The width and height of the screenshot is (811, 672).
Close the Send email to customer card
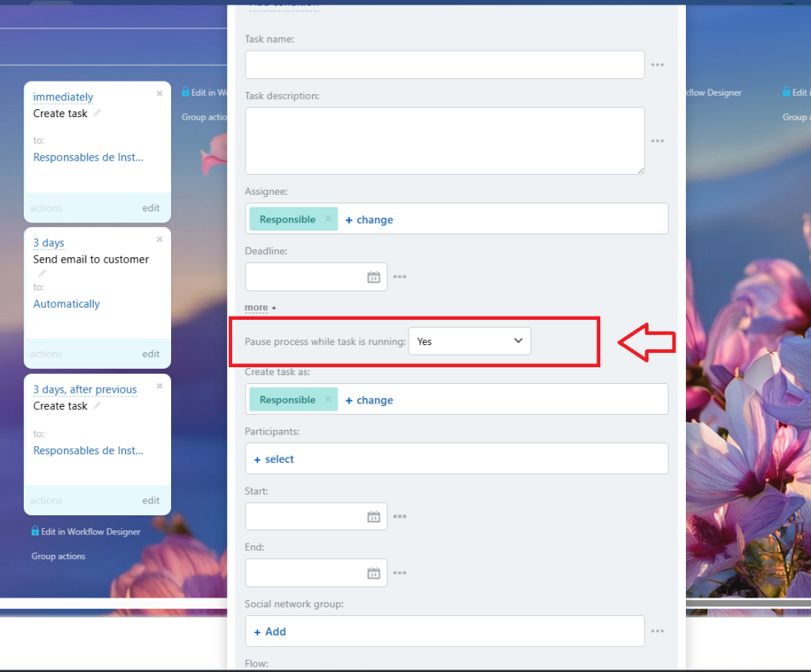[159, 239]
